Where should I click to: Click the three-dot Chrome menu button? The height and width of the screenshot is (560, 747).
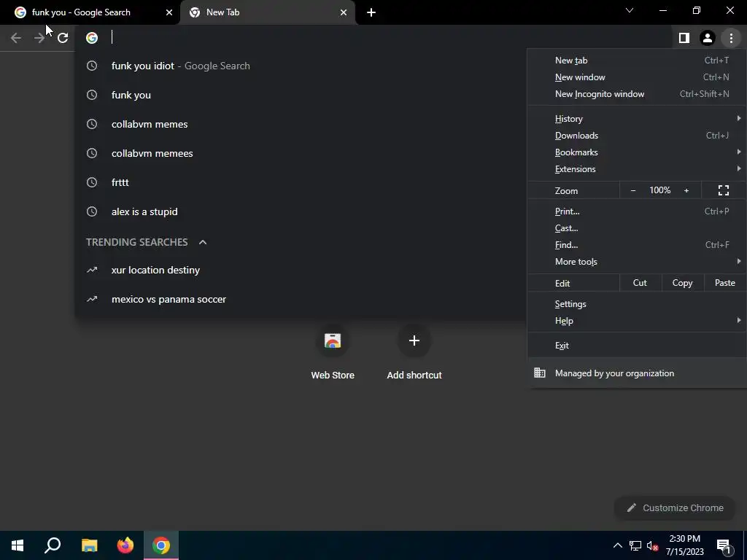[x=731, y=38]
